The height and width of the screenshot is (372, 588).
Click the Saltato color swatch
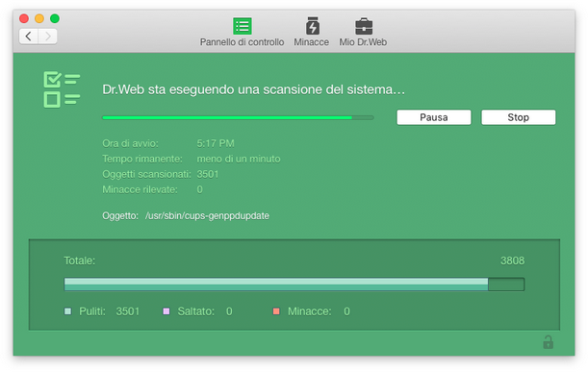(x=166, y=311)
